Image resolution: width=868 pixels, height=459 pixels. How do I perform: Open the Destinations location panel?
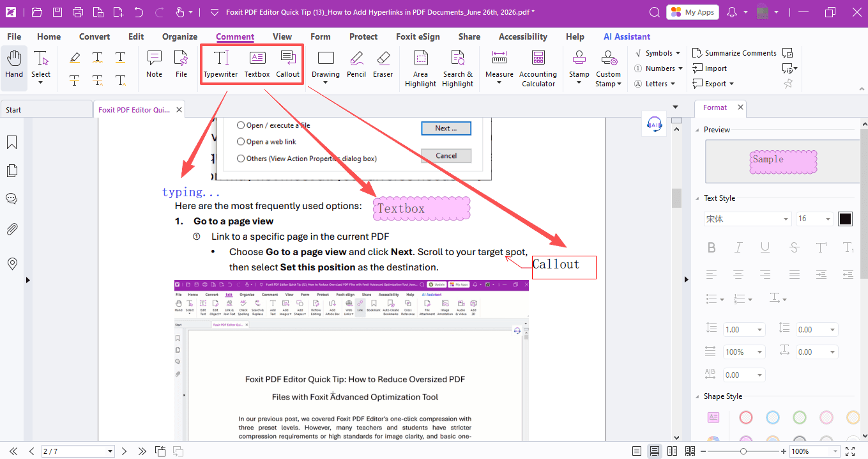(x=11, y=263)
